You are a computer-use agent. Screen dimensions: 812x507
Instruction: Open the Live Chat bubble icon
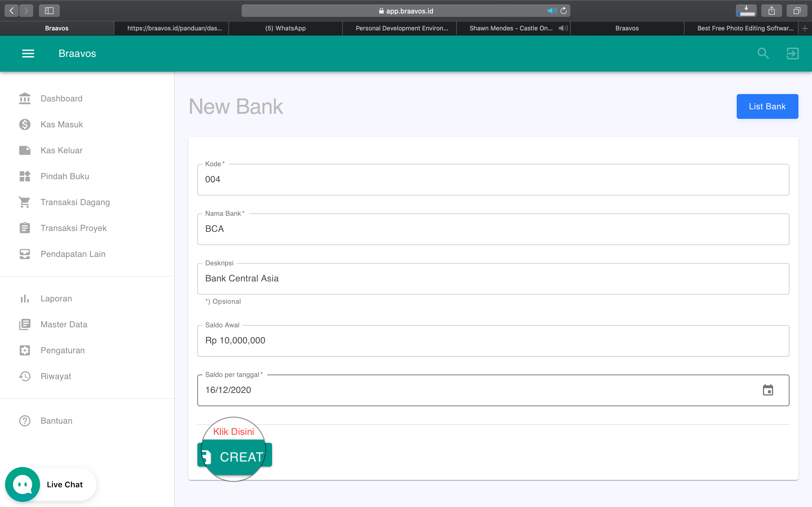pos(22,484)
